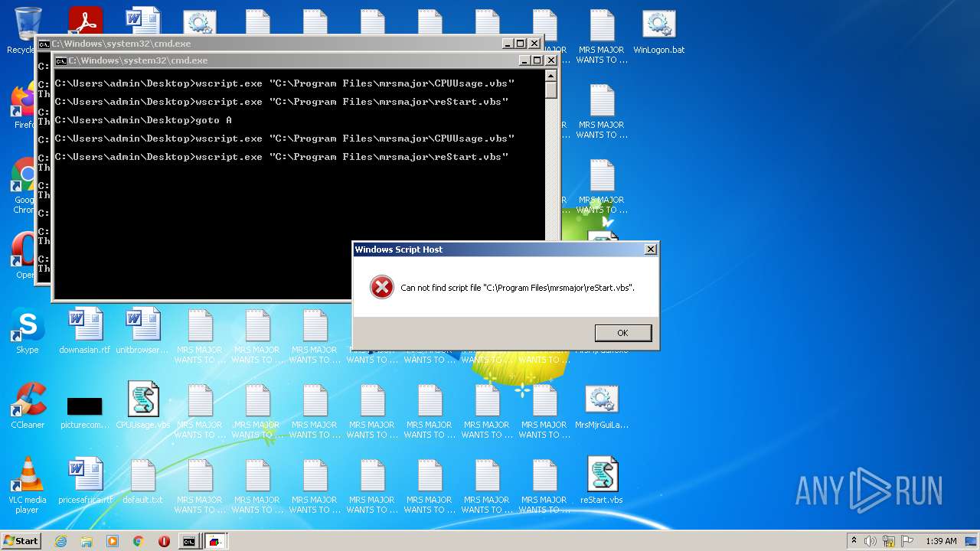Close the back cmd.exe window
The image size is (980, 551).
[x=534, y=44]
